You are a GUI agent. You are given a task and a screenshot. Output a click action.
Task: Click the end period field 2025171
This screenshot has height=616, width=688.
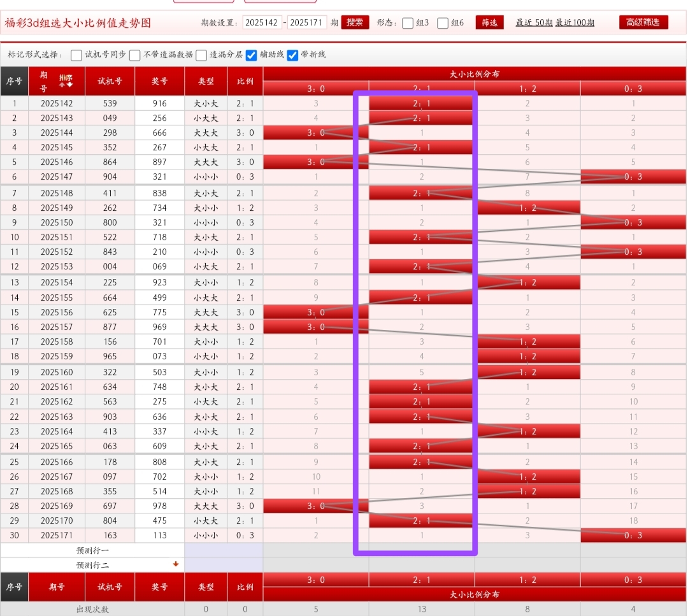pyautogui.click(x=307, y=22)
